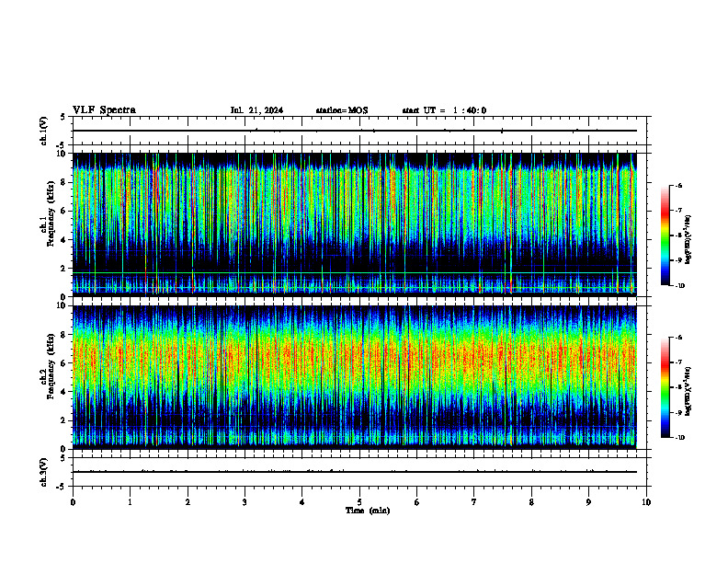Click the "-6" label on ch.1 color bar
Screen dimensions: 728x563
(678, 185)
